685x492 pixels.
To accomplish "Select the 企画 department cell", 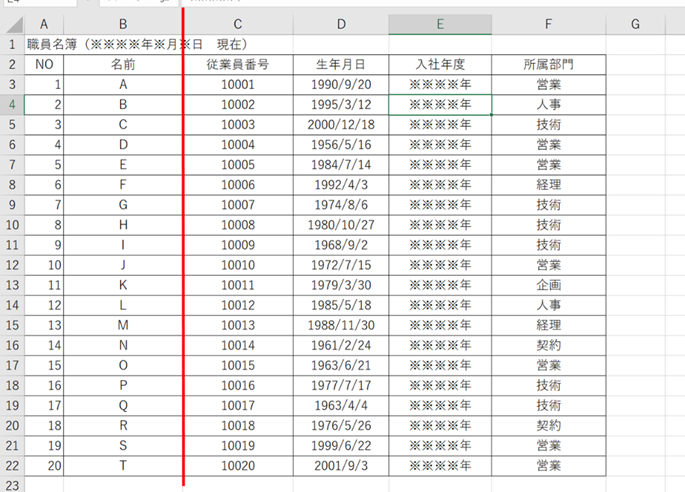I will [x=548, y=285].
